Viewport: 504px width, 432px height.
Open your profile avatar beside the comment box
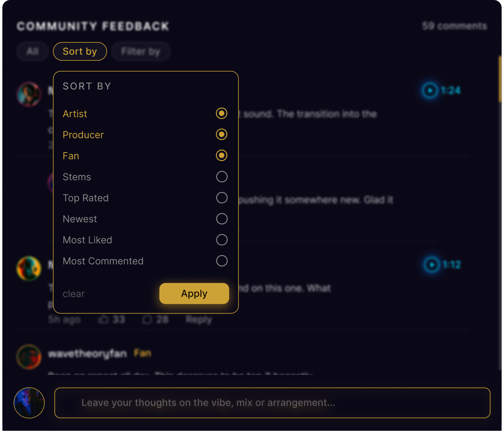(29, 403)
